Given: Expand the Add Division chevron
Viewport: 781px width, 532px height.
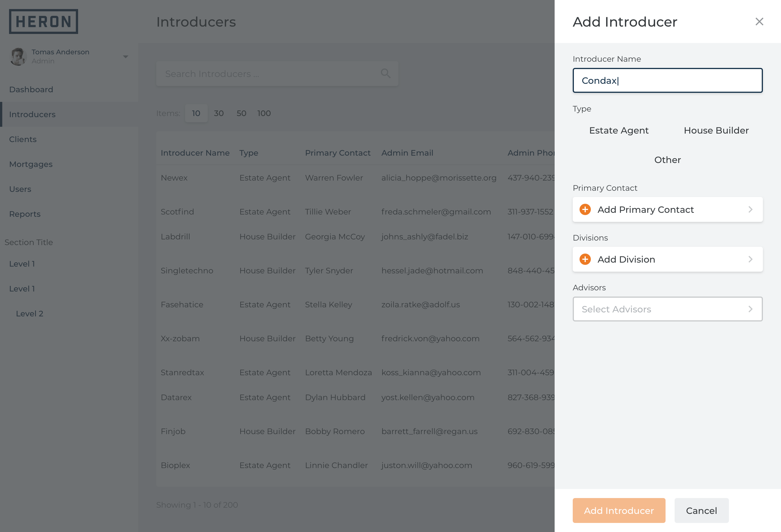Looking at the screenshot, I should tap(750, 259).
